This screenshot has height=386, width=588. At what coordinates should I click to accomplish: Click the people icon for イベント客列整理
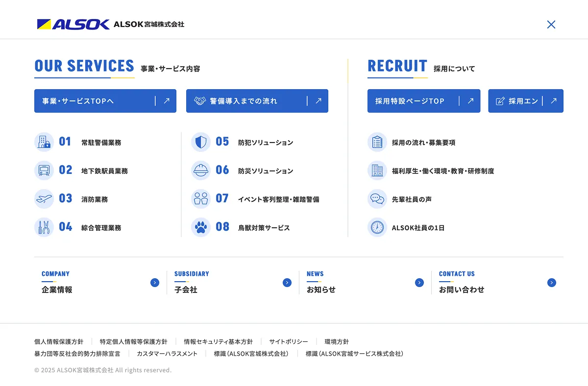201,199
